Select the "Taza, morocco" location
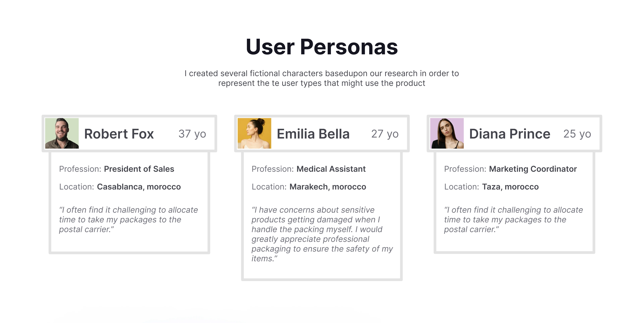The width and height of the screenshot is (644, 323). tap(510, 187)
